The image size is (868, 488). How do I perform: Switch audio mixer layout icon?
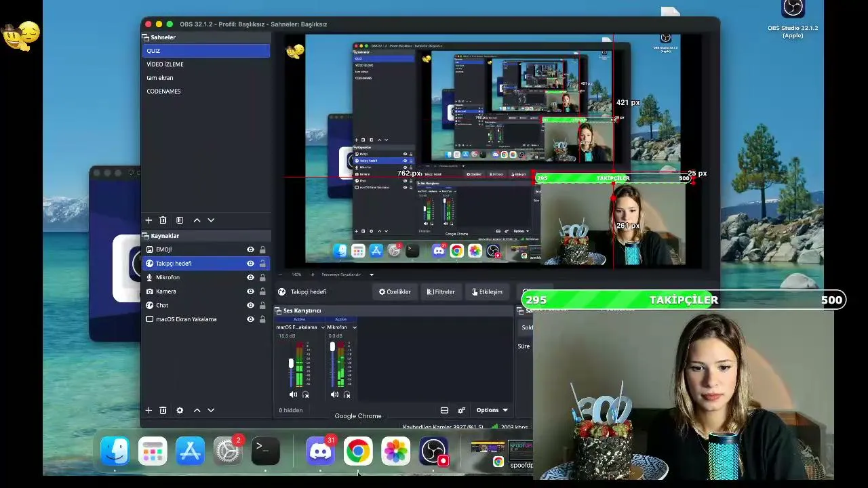point(444,410)
